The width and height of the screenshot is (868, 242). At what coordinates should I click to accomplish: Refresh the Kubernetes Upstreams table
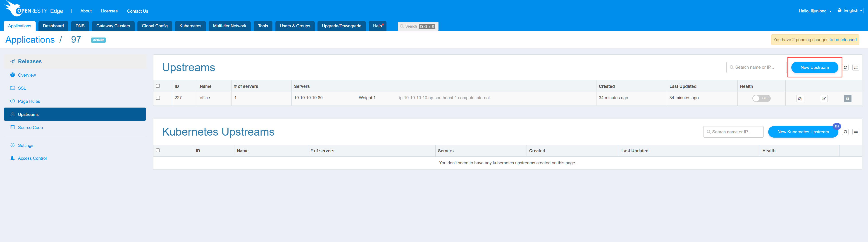845,132
